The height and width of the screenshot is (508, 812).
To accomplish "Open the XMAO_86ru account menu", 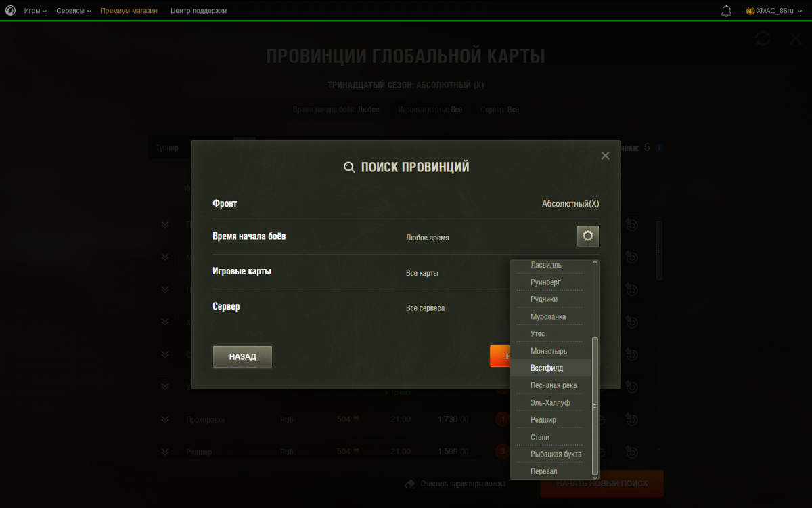I will (774, 11).
